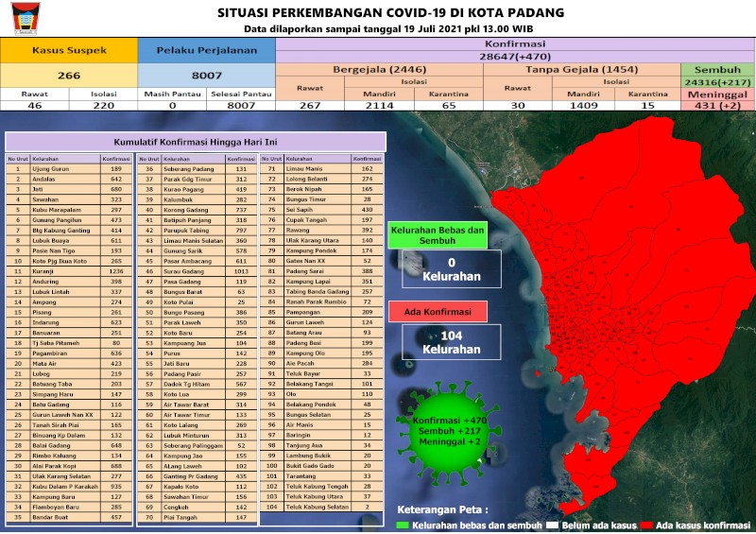Select 'Konfirmasi +470' text inside the virus
756x534 pixels.
point(450,421)
